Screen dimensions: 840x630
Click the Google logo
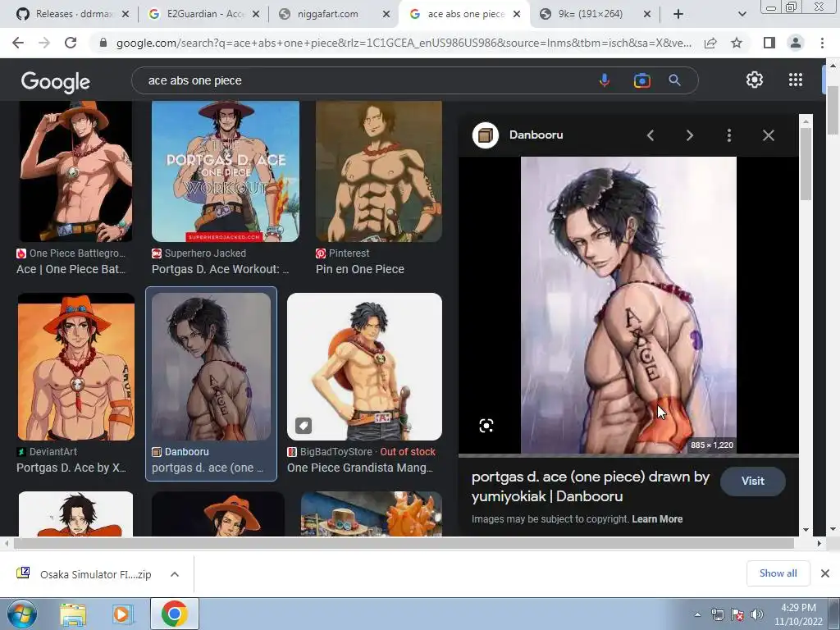[56, 81]
